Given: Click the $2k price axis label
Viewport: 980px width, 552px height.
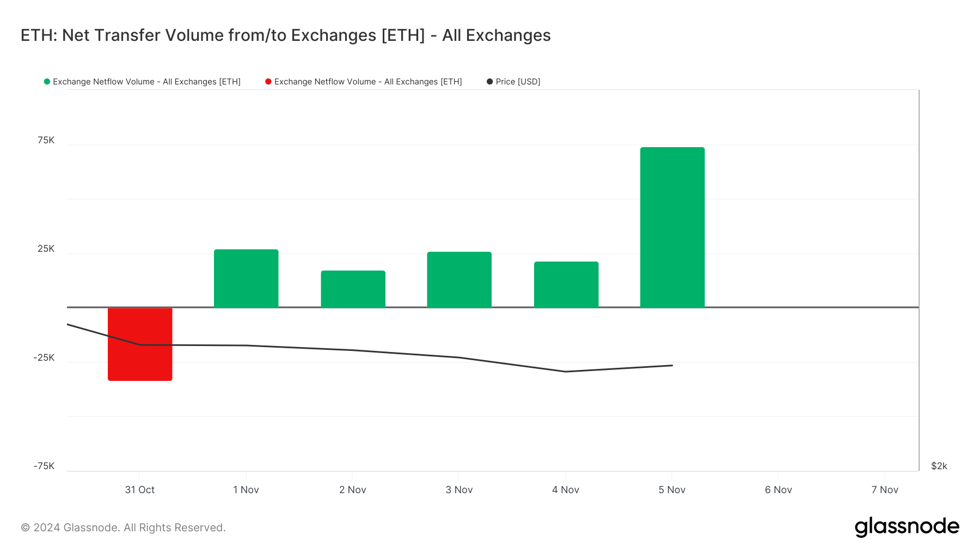Looking at the screenshot, I should [939, 466].
